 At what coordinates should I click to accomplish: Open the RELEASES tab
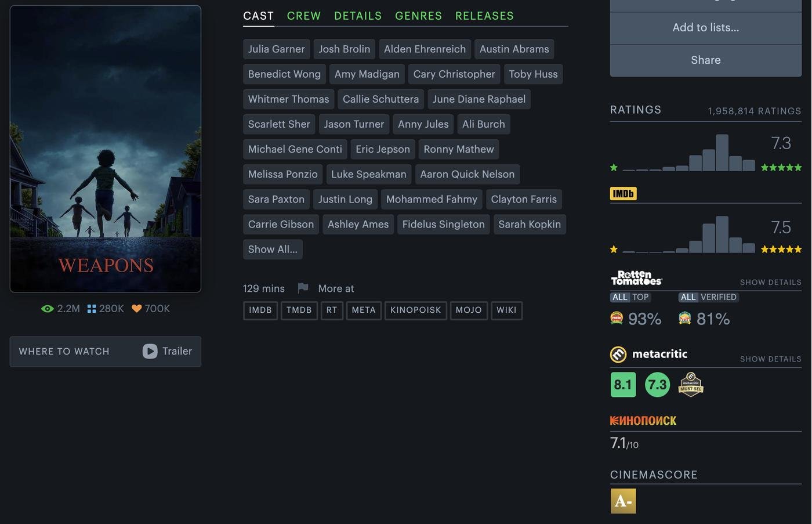[484, 16]
